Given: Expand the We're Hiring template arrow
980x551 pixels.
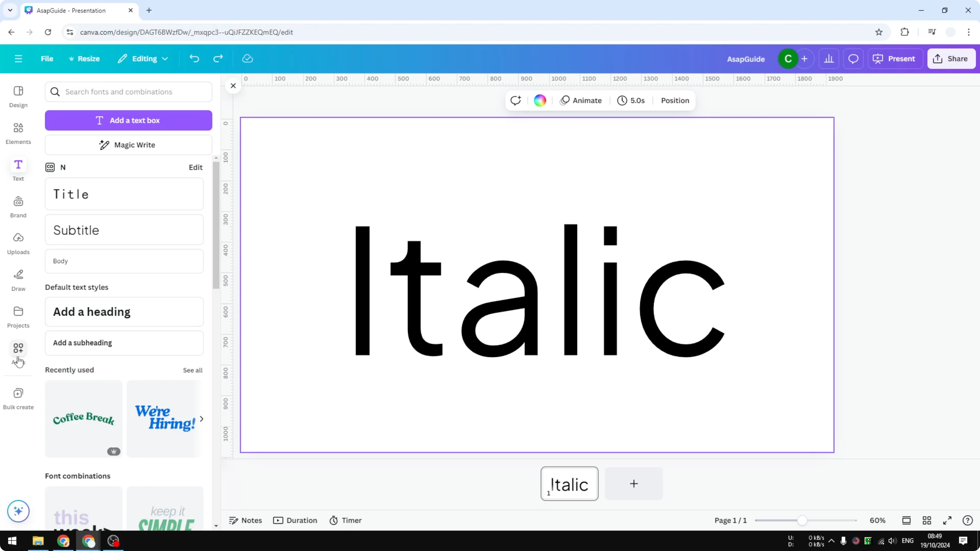Looking at the screenshot, I should [x=201, y=419].
